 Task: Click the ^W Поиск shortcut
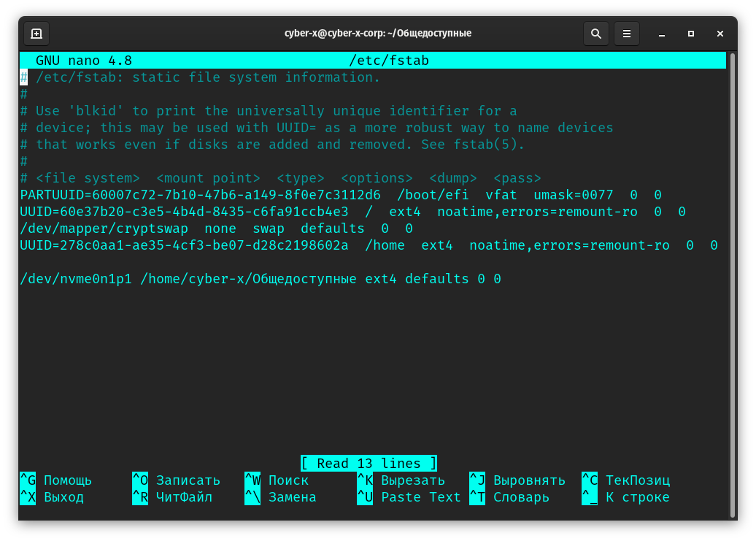[x=277, y=480]
